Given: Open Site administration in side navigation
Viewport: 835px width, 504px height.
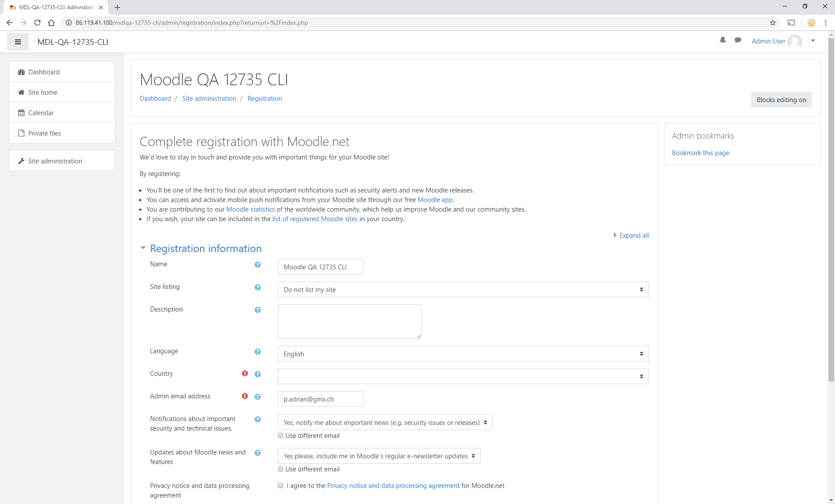Looking at the screenshot, I should pos(62,161).
